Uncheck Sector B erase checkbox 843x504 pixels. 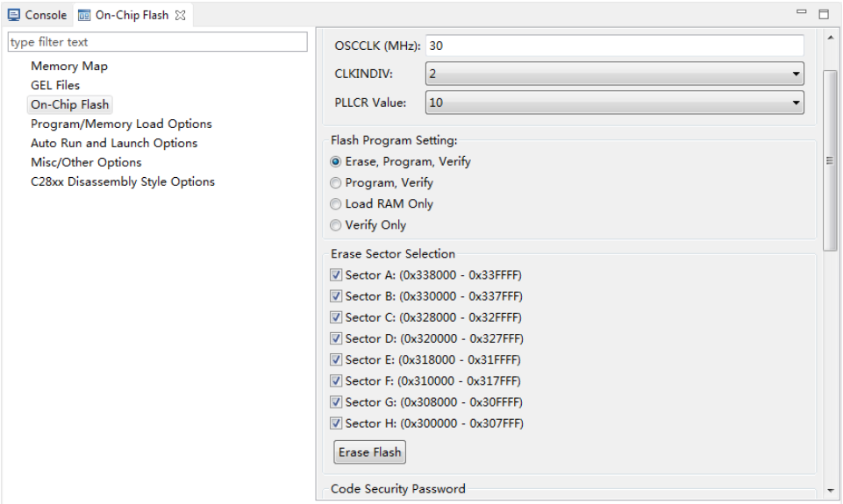coord(336,296)
